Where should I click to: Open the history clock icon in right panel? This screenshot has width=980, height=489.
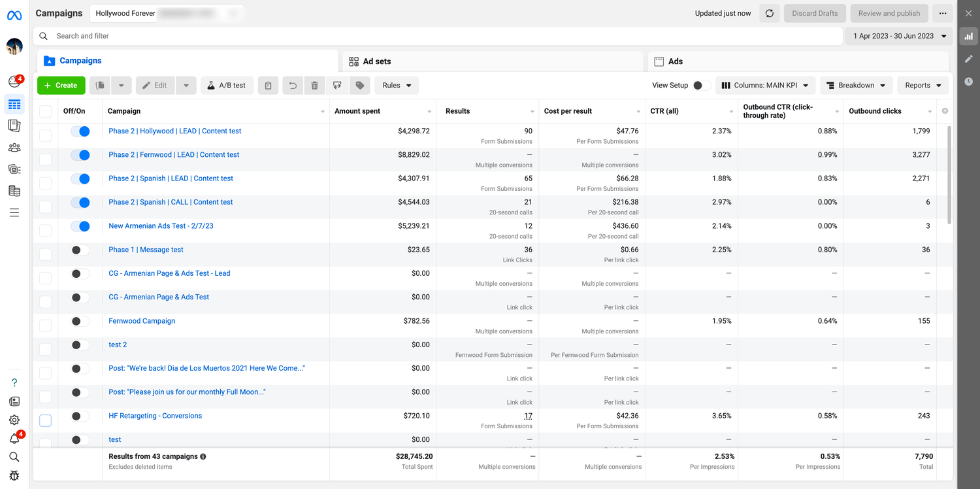pos(969,82)
